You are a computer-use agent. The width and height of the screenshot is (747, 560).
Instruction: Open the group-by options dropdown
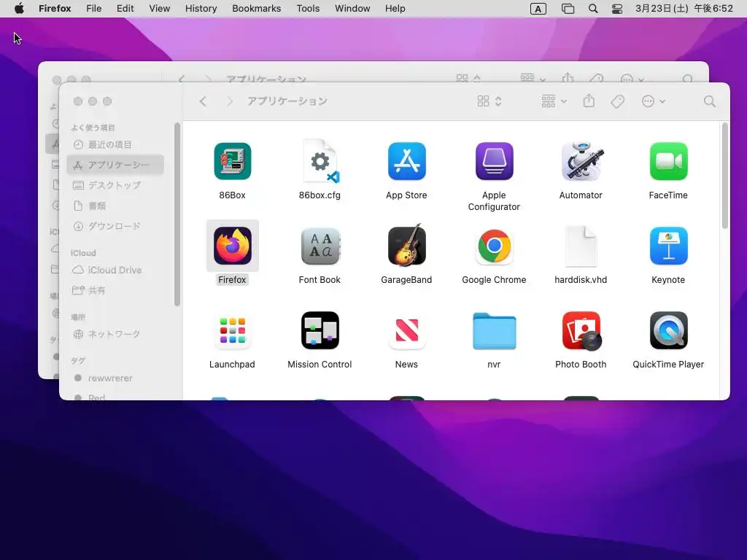(x=554, y=101)
